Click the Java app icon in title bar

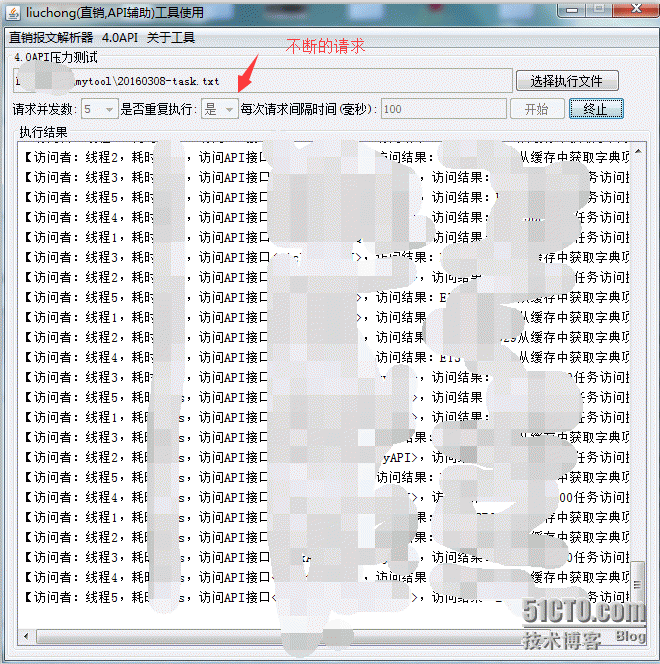(x=14, y=11)
